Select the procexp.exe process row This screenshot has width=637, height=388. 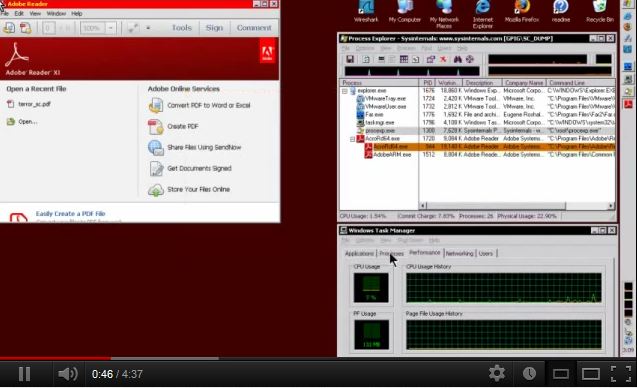[x=477, y=131]
